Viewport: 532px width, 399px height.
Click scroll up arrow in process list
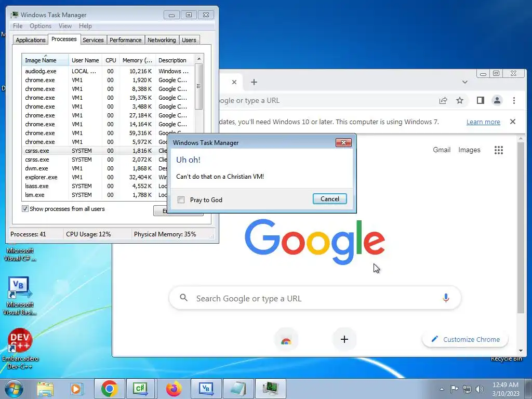tap(199, 59)
